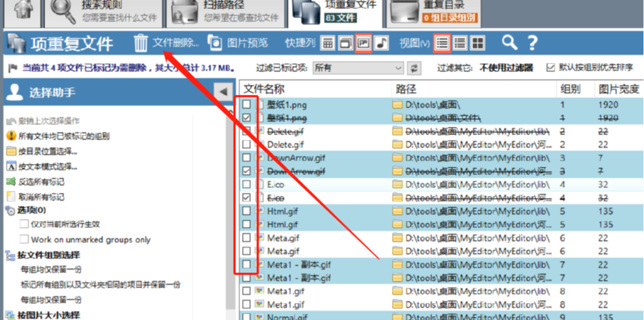Open the 视图(V) view menu
The image size is (644, 320).
click(415, 43)
